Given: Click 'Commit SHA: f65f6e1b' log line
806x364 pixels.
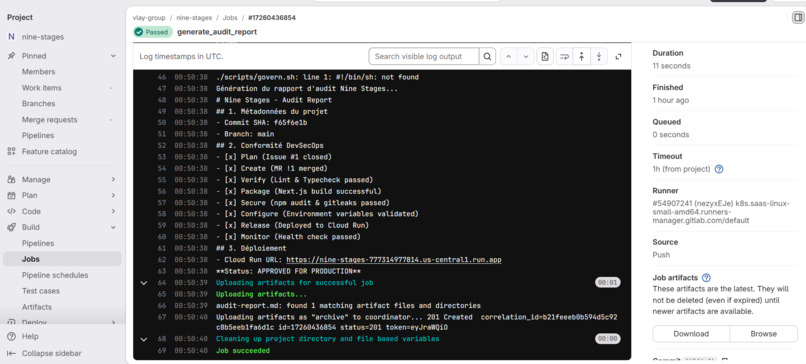Looking at the screenshot, I should tap(262, 123).
